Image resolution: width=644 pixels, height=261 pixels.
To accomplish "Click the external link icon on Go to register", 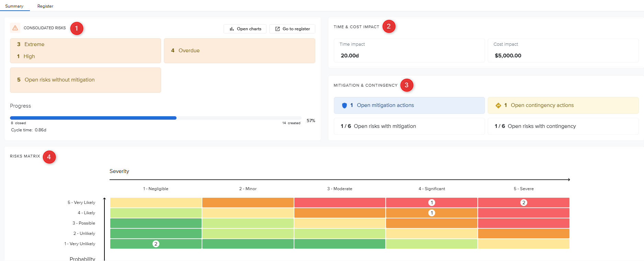I will click(x=278, y=29).
